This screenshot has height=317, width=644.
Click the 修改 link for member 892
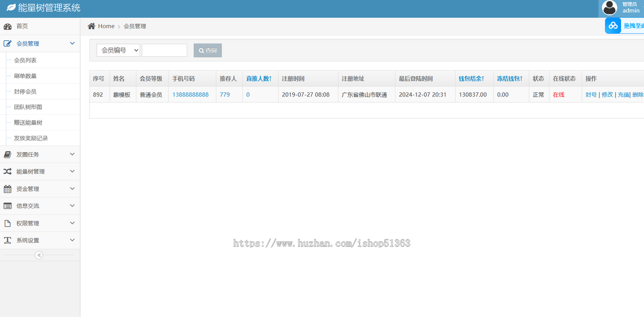pos(607,94)
